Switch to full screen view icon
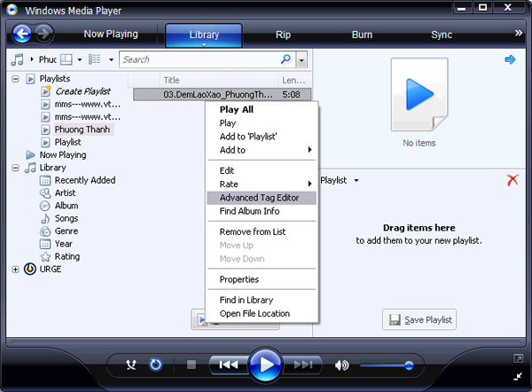 518,358
